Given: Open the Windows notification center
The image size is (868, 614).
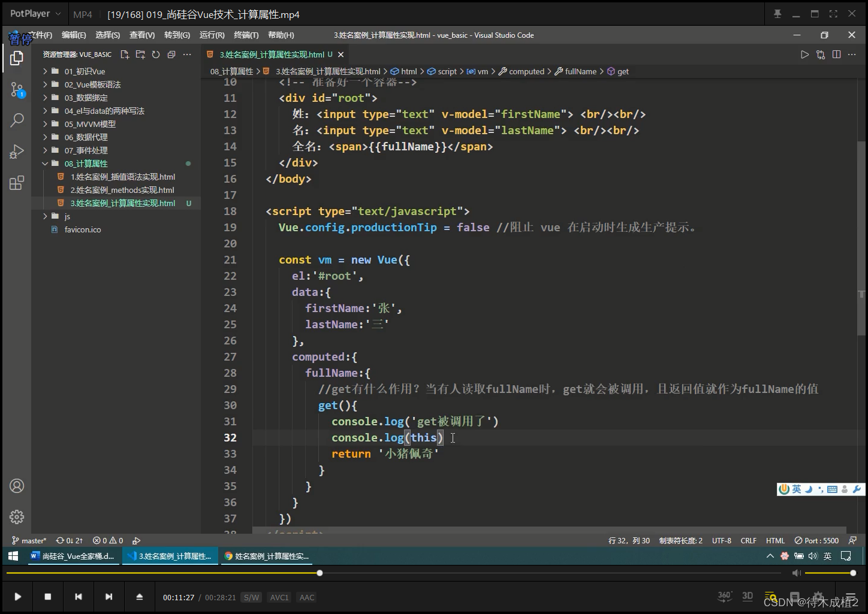Looking at the screenshot, I should (x=846, y=556).
